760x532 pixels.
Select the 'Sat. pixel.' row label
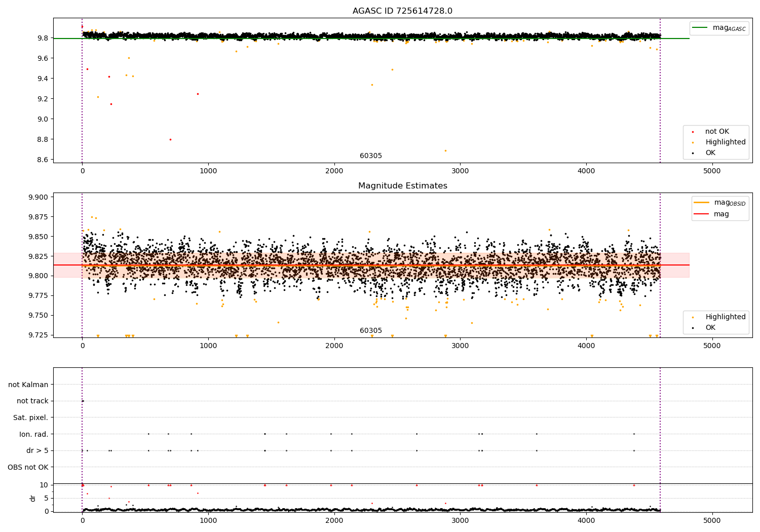pos(30,418)
